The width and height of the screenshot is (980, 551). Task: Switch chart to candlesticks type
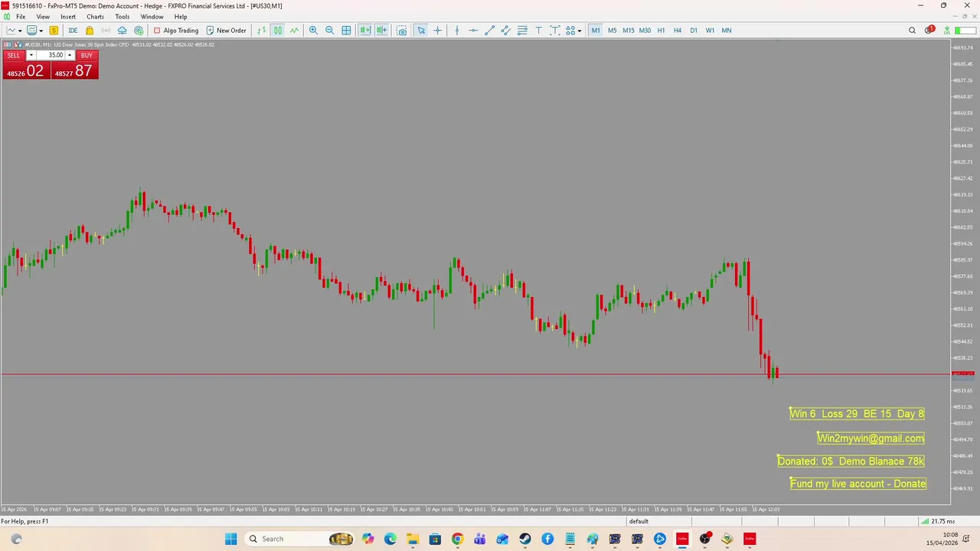pos(278,31)
